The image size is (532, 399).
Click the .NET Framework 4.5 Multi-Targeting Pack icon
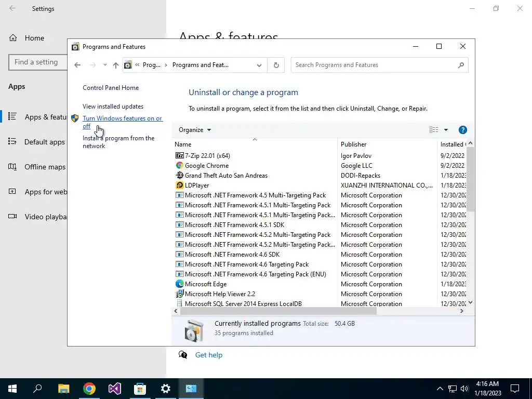coord(179,195)
